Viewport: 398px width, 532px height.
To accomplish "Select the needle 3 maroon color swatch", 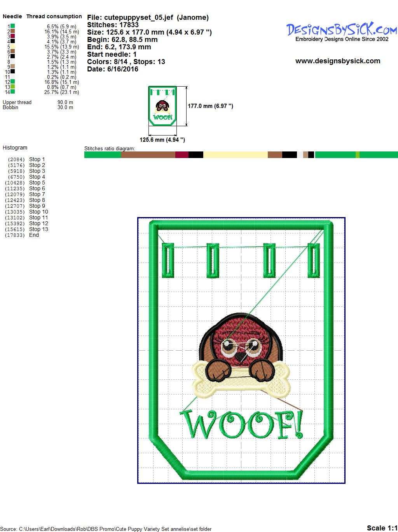I will [13, 36].
